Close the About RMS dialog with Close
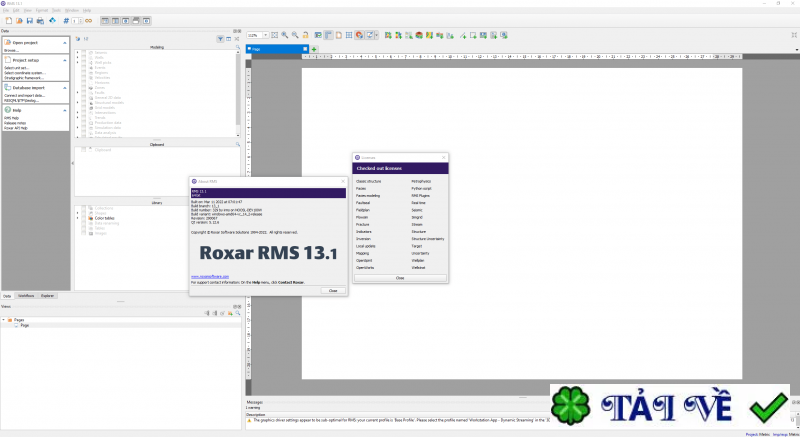Image resolution: width=800 pixels, height=437 pixels. [x=333, y=291]
